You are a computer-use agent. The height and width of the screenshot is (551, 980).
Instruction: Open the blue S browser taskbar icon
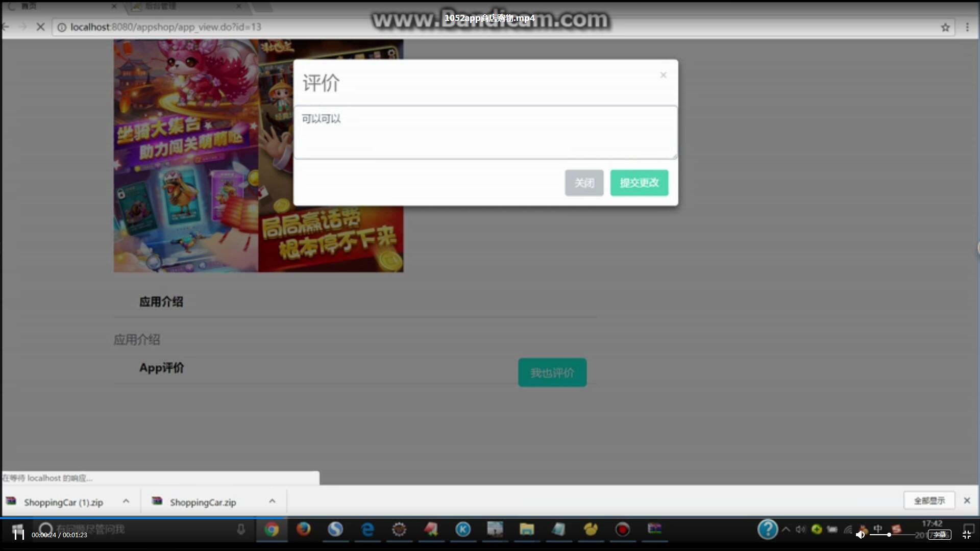pyautogui.click(x=335, y=529)
